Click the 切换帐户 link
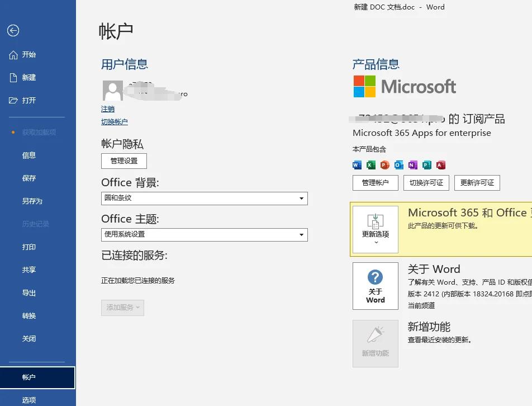 click(x=115, y=122)
